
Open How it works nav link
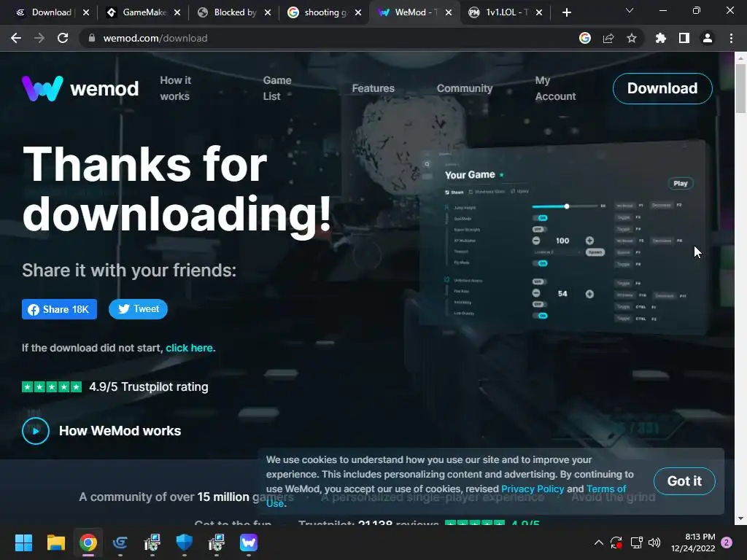coord(175,88)
